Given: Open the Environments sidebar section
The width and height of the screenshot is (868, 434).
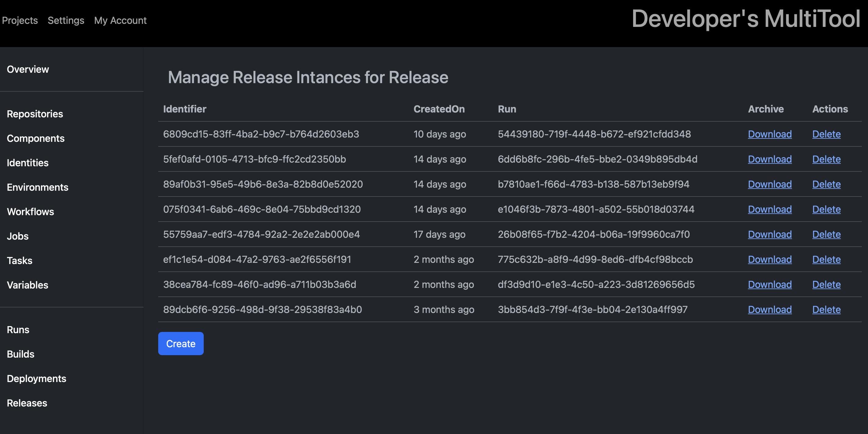Looking at the screenshot, I should click(37, 187).
